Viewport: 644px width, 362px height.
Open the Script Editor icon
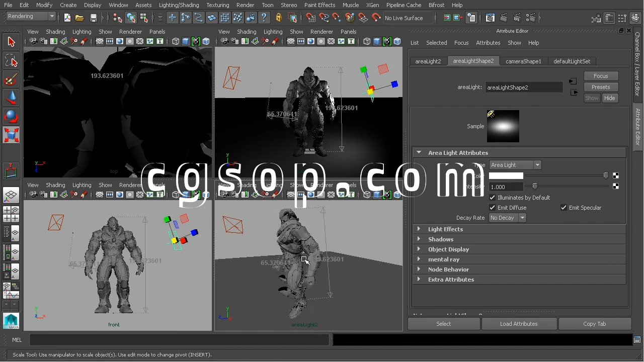click(637, 340)
